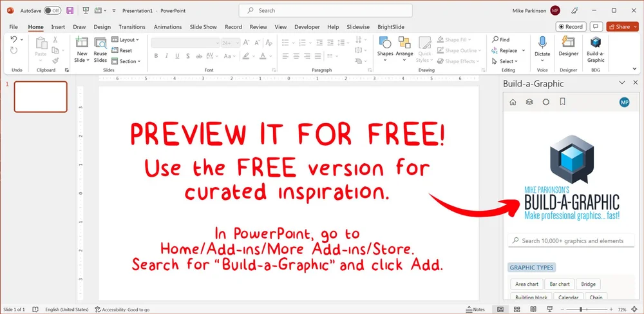644x314 pixels.
Task: Click the Search 10,000+ graphics field
Action: (572, 241)
